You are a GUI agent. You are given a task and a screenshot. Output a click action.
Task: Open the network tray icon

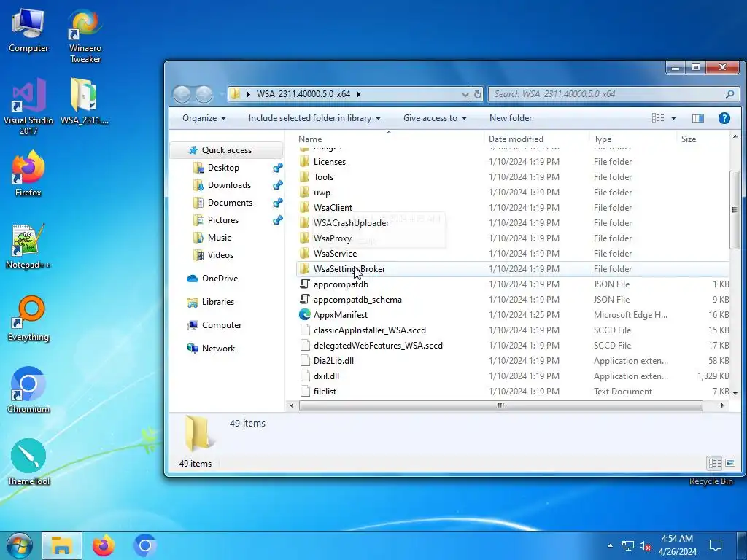628,545
